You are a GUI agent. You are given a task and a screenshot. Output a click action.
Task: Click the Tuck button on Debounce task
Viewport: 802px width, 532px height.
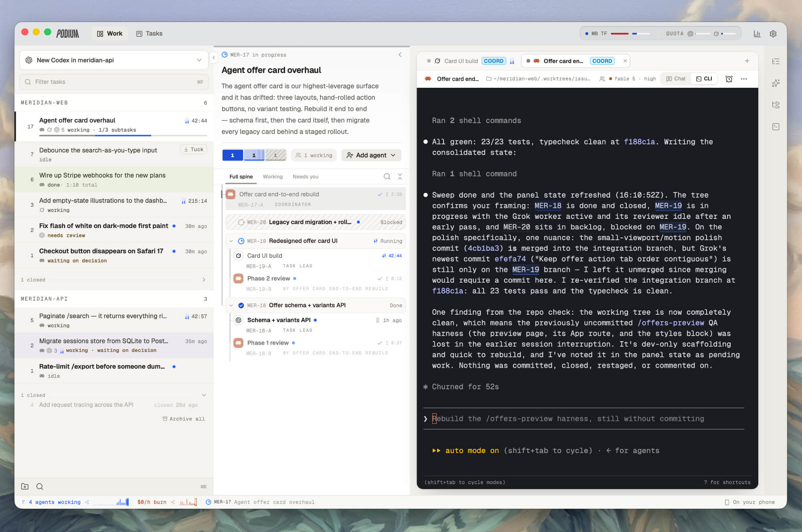194,150
